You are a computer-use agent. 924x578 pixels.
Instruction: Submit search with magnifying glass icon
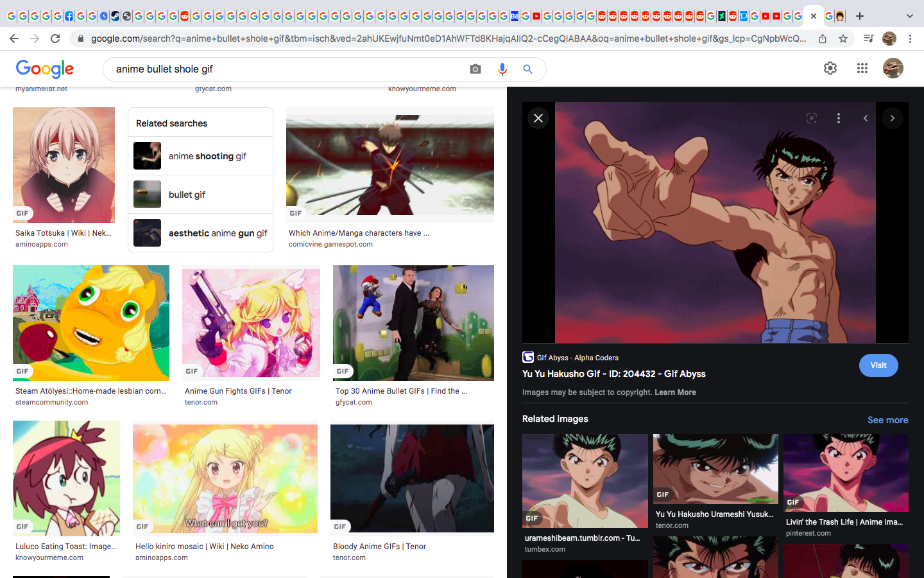(x=527, y=69)
